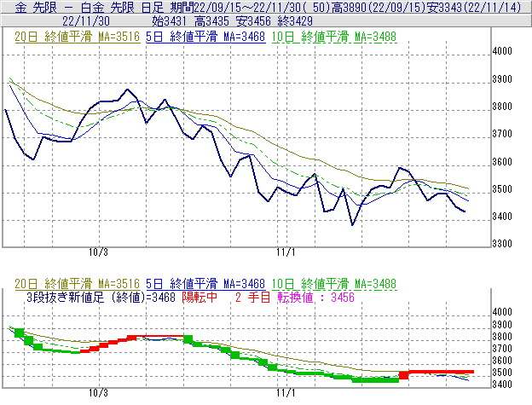The image size is (532, 405).
Task: Click the price line peak near 3870 in early October
Action: (127, 90)
